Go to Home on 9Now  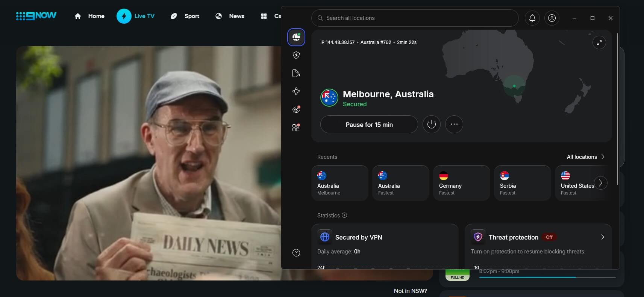[x=89, y=16]
